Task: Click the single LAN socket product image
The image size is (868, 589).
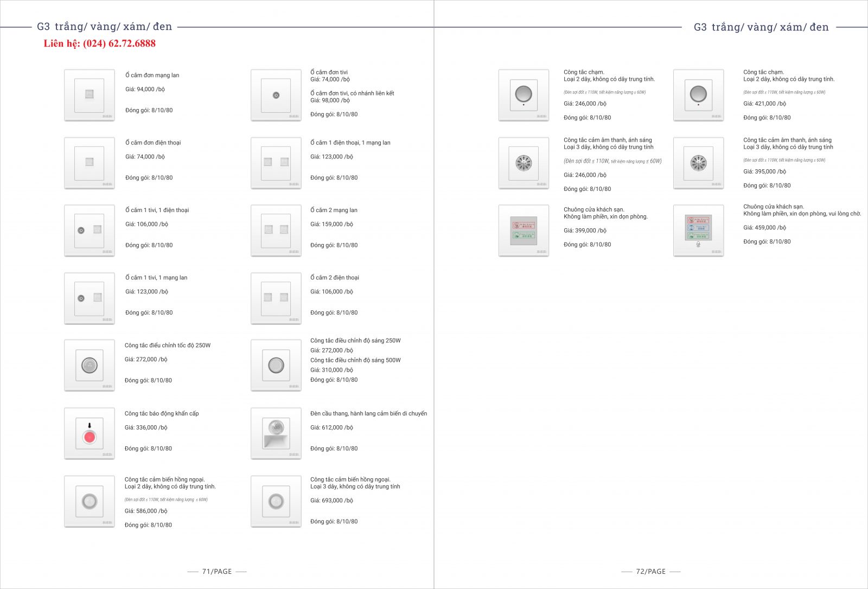Action: coord(90,95)
